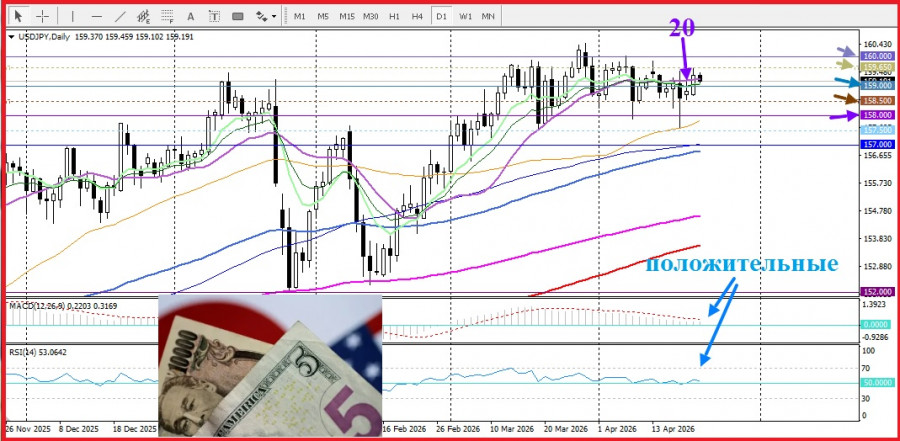Click the 18 Dec 2025 date label
Screen dimensions: 900x441
coord(134,429)
